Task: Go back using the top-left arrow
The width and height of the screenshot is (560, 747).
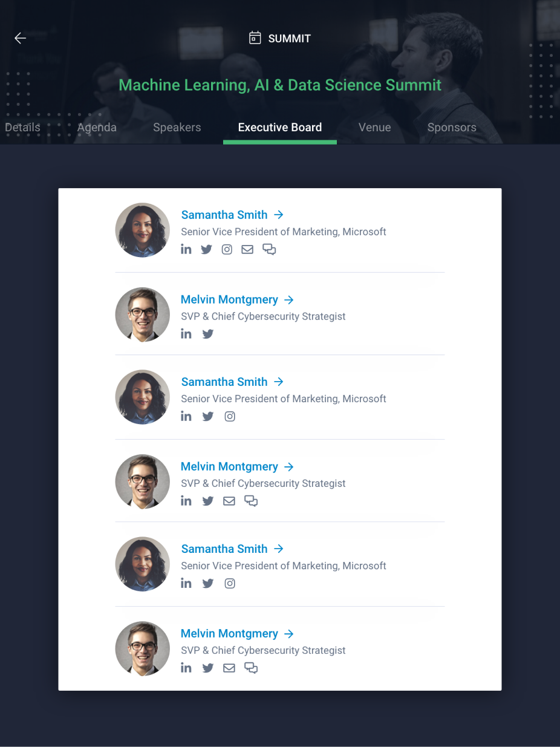Action: [20, 38]
